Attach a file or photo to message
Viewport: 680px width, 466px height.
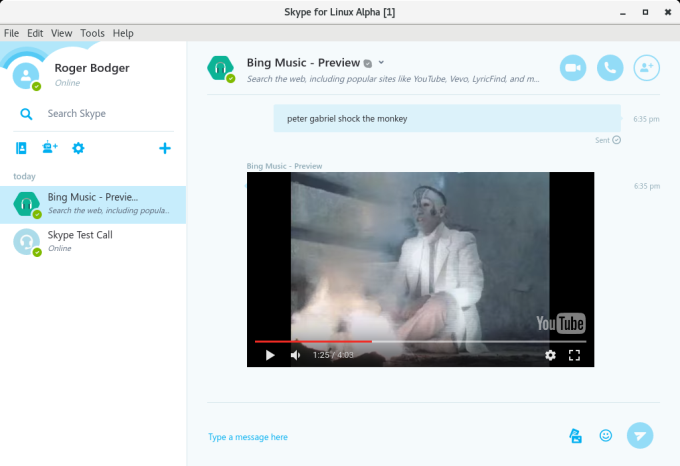point(575,436)
